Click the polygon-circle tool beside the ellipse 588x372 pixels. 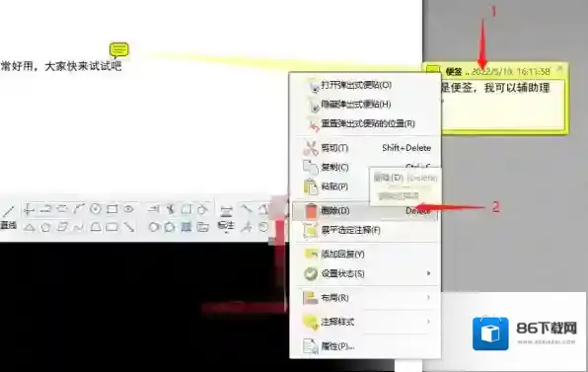coord(170,227)
